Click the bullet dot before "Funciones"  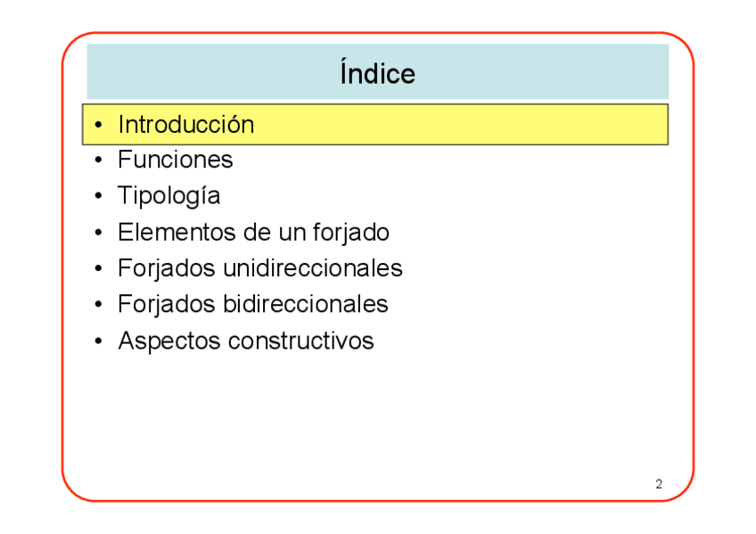[x=97, y=160]
